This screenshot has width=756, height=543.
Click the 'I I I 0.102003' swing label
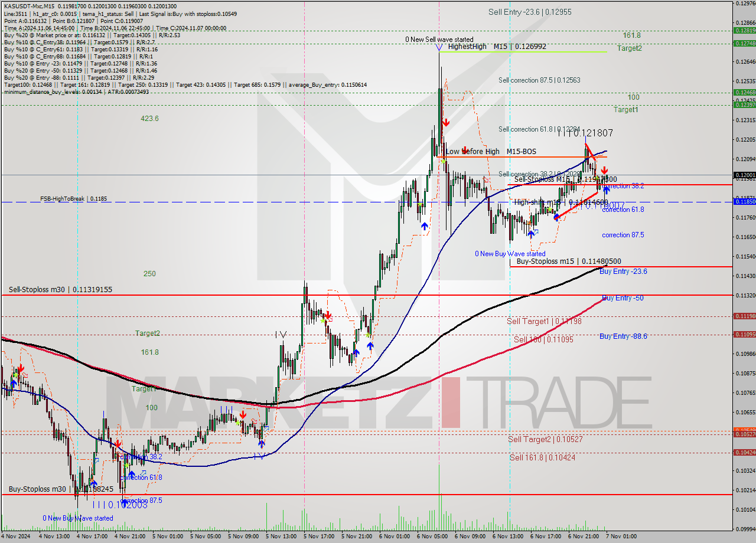pyautogui.click(x=119, y=505)
